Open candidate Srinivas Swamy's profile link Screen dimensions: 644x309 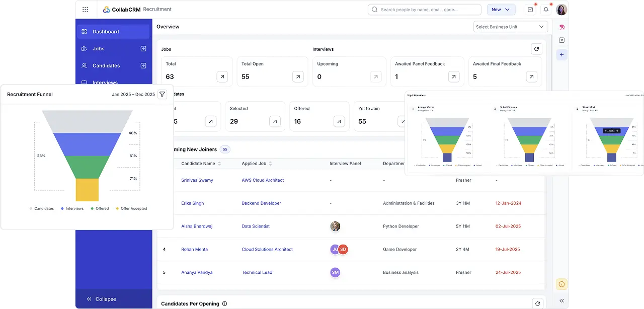(x=197, y=180)
